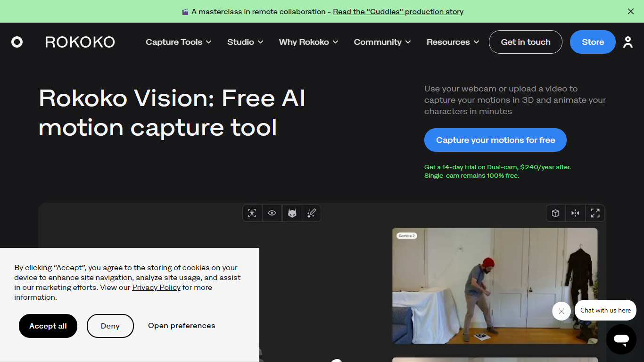Expand the Capture Tools menu
The height and width of the screenshot is (362, 644).
(x=179, y=42)
